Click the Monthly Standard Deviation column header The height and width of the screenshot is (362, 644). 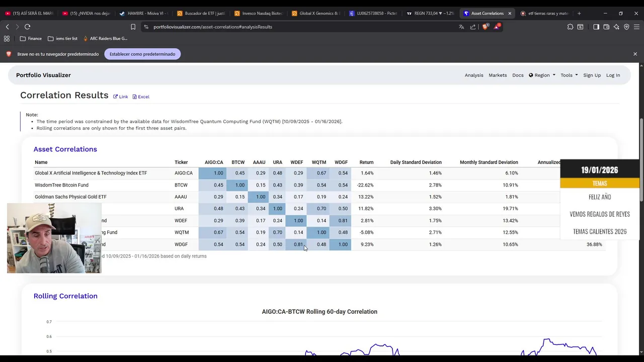tap(489, 162)
